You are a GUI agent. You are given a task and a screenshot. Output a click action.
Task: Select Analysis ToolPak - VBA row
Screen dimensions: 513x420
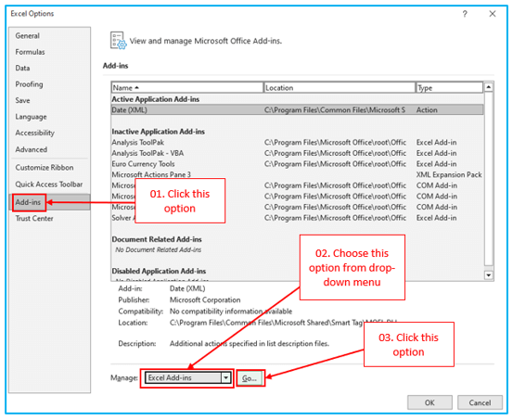coord(297,153)
